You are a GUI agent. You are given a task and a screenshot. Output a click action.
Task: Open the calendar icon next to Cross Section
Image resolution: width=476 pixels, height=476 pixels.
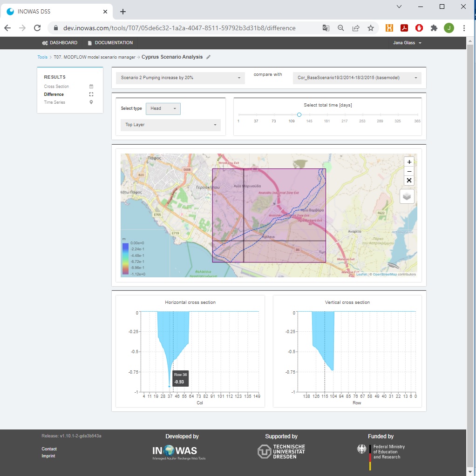[91, 87]
